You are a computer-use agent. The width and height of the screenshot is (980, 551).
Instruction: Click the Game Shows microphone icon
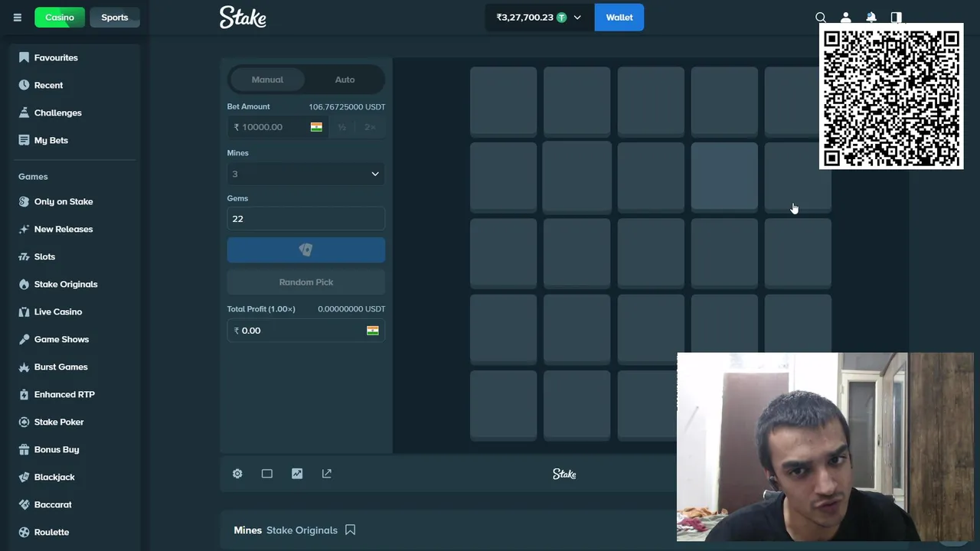(24, 339)
